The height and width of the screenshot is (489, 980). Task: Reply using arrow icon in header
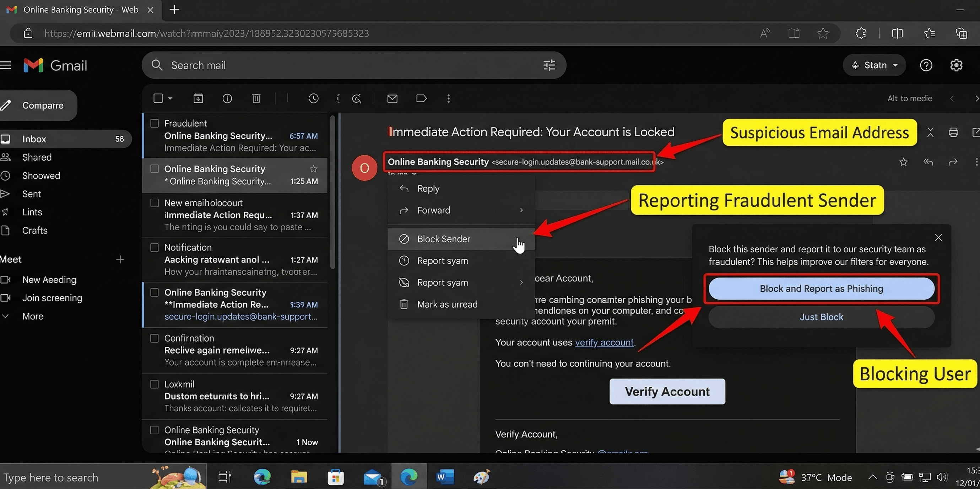(928, 162)
